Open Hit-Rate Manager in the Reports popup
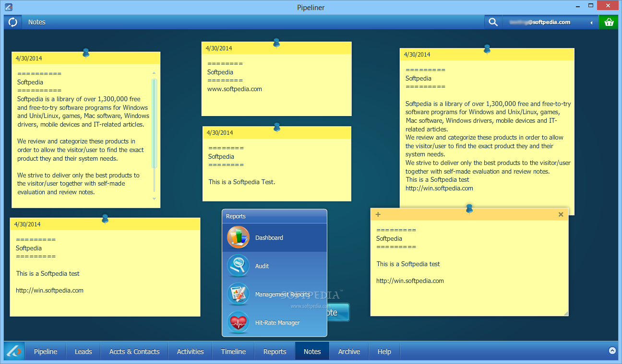622x364 pixels. point(275,322)
